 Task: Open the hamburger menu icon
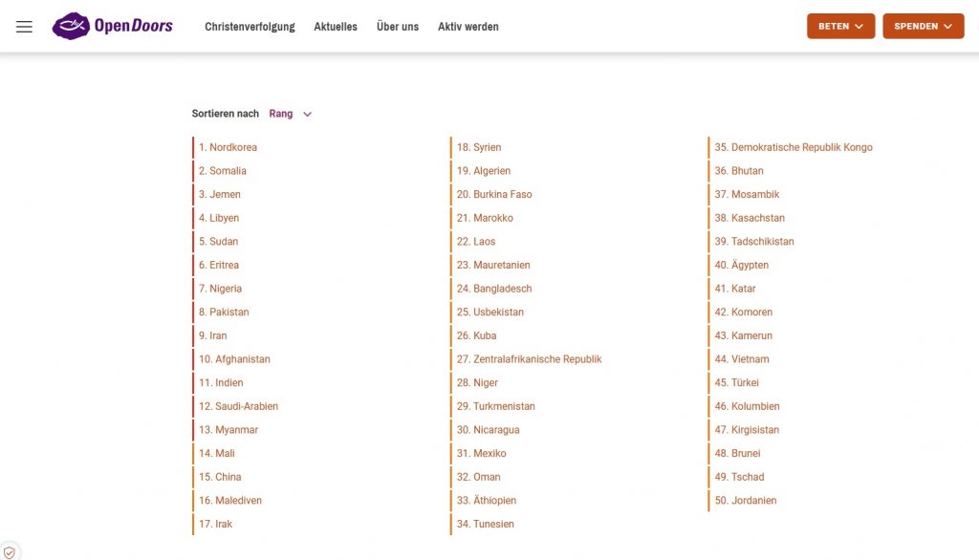click(24, 27)
